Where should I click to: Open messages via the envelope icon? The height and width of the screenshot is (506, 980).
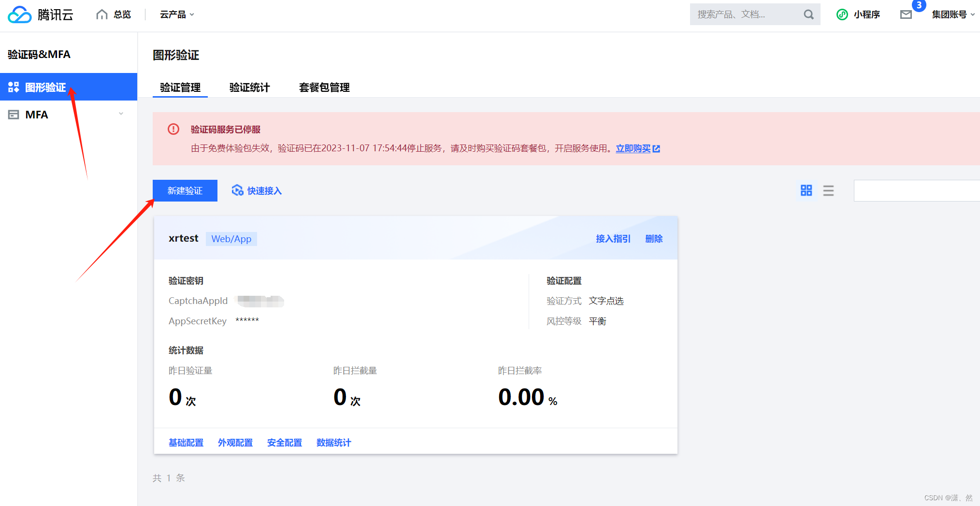click(905, 14)
